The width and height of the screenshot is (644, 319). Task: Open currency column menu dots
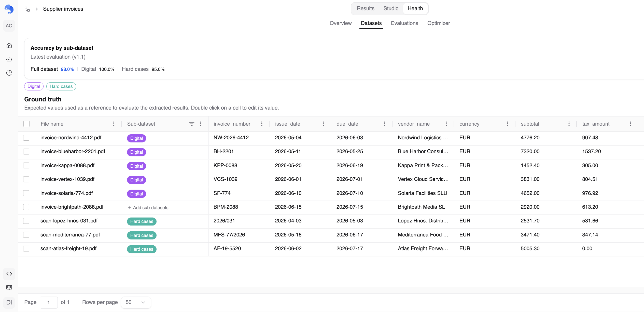508,124
